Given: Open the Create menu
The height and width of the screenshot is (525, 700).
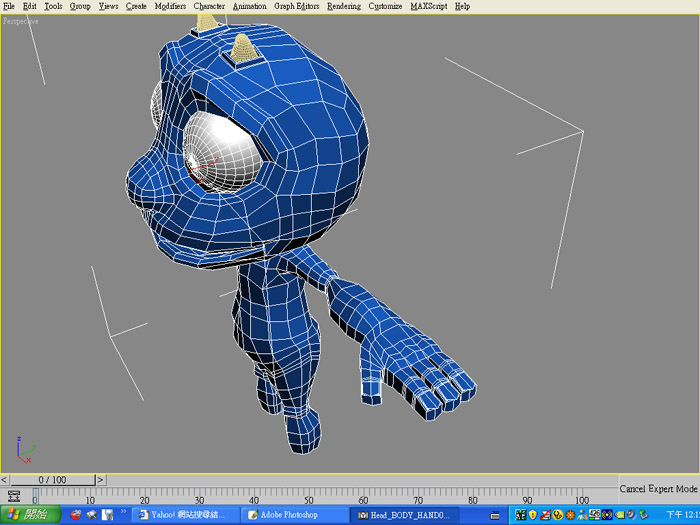Looking at the screenshot, I should pos(136,6).
